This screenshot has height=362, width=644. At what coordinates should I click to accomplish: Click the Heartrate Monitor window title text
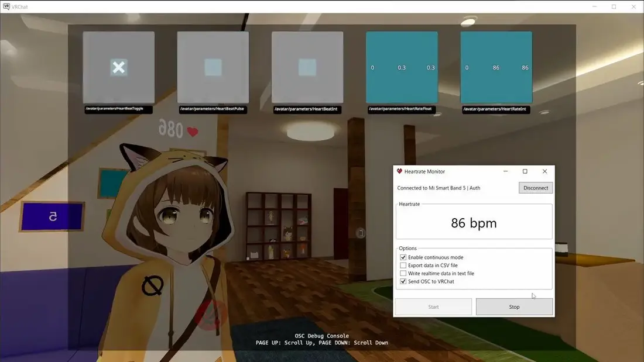424,171
